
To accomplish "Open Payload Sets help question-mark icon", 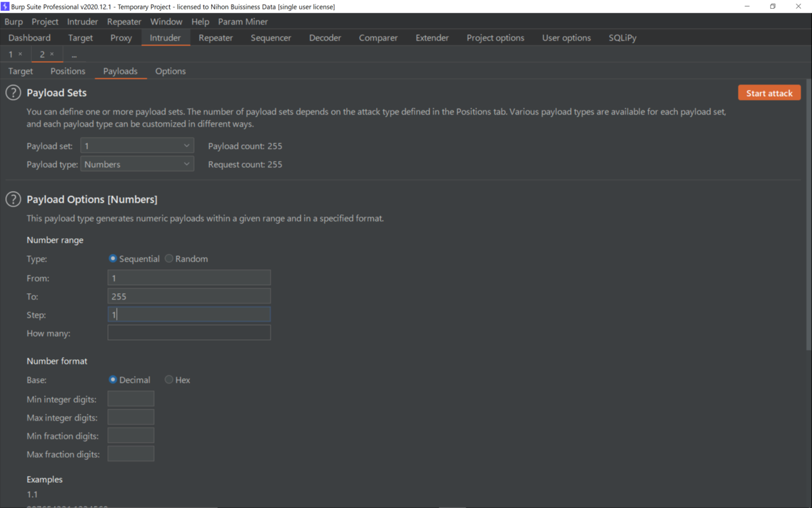I will pyautogui.click(x=13, y=93).
